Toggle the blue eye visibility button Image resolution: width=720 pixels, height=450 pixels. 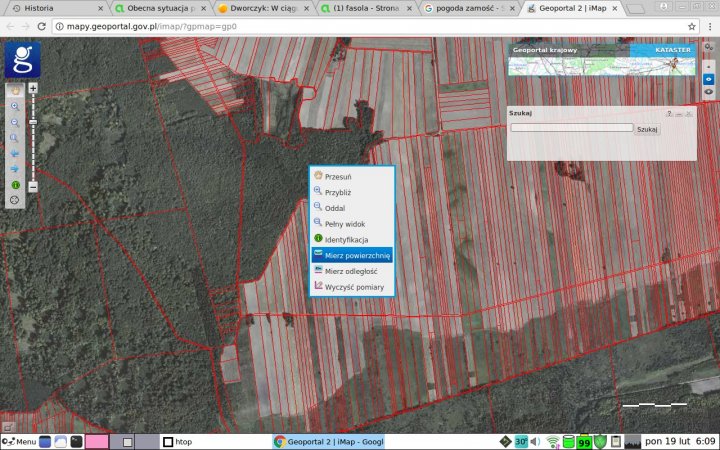coord(709,77)
